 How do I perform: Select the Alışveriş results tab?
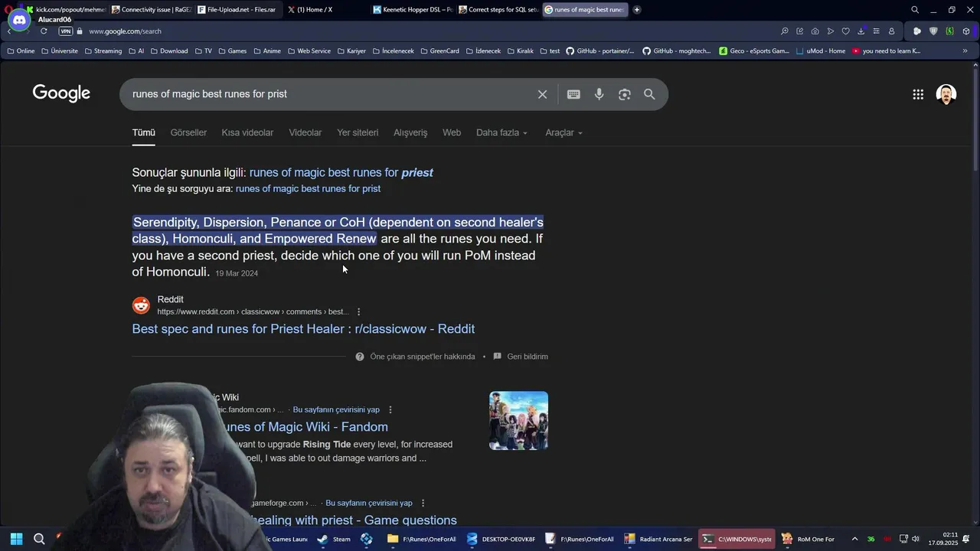[x=410, y=132]
